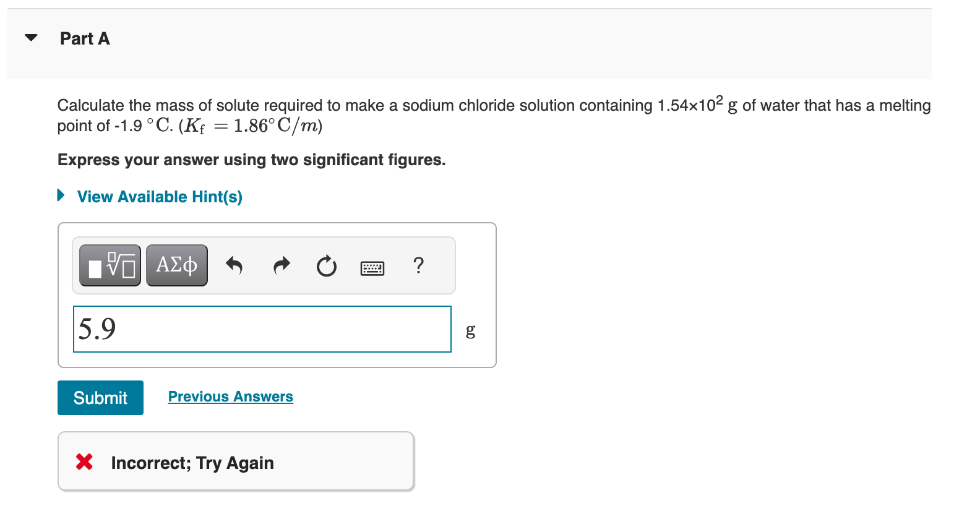Select the Express your answer instruction text
The height and width of the screenshot is (511, 980).
[x=251, y=160]
